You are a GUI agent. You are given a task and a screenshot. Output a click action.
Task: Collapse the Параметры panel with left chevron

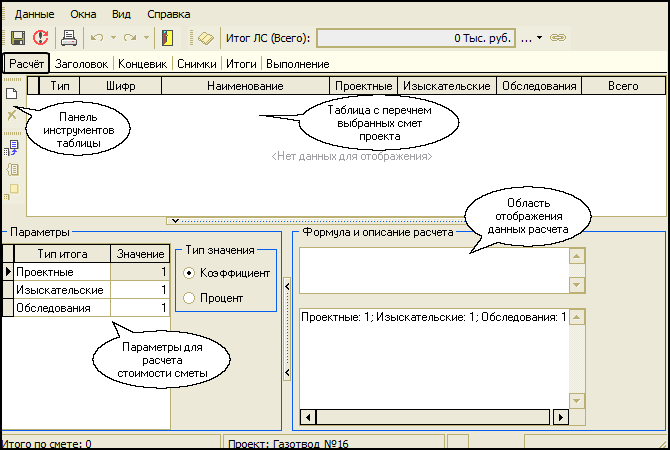(286, 287)
